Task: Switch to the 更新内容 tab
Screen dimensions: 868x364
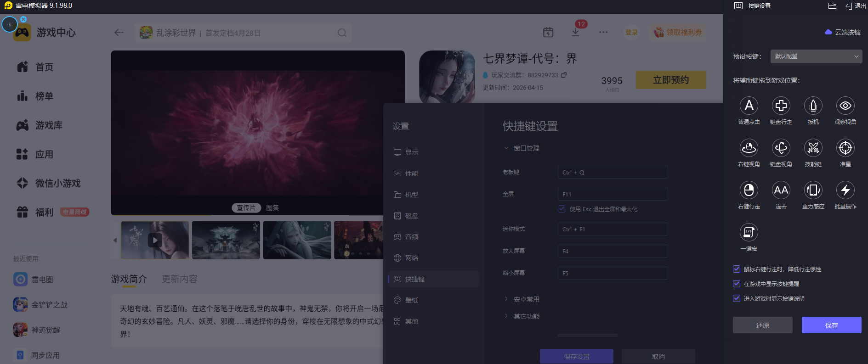Action: 179,279
